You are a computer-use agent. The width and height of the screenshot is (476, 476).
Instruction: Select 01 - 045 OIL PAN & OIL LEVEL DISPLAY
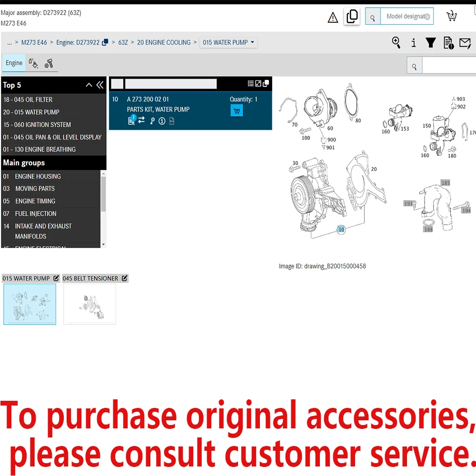click(53, 137)
